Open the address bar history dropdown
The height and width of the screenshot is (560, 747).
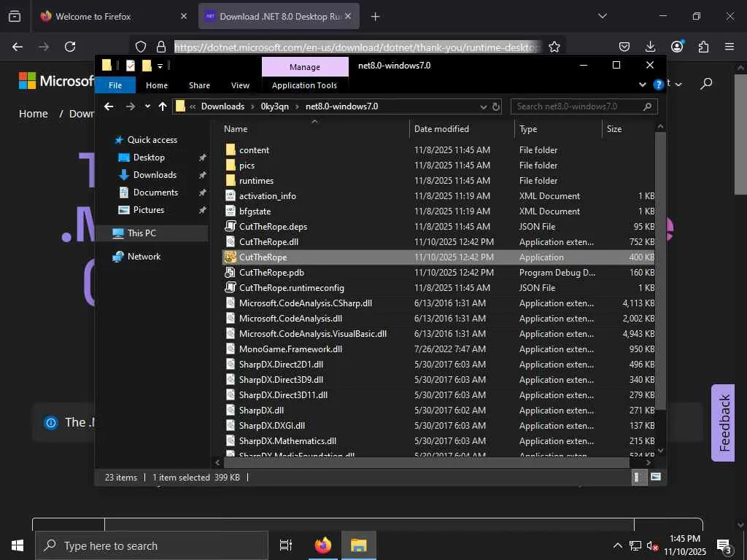click(484, 106)
